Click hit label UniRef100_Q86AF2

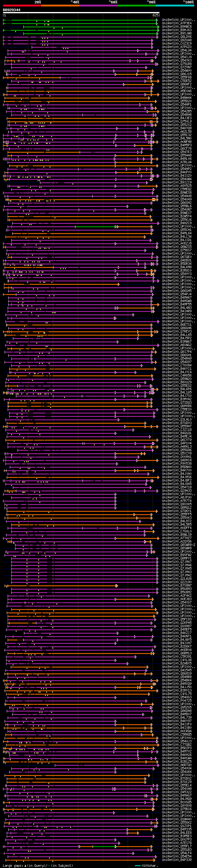pyautogui.click(x=177, y=84)
